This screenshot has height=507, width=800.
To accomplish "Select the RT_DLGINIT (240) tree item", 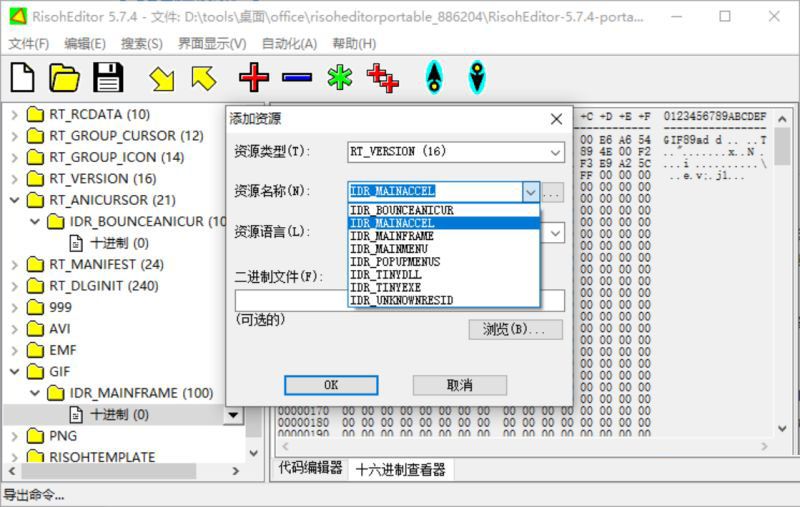I will 104,286.
